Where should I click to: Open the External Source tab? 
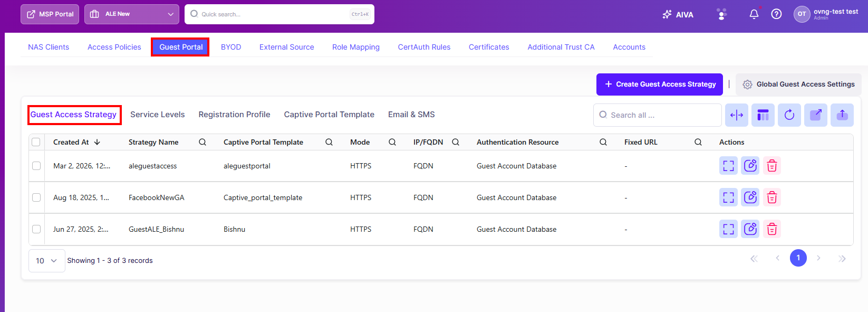(x=287, y=47)
